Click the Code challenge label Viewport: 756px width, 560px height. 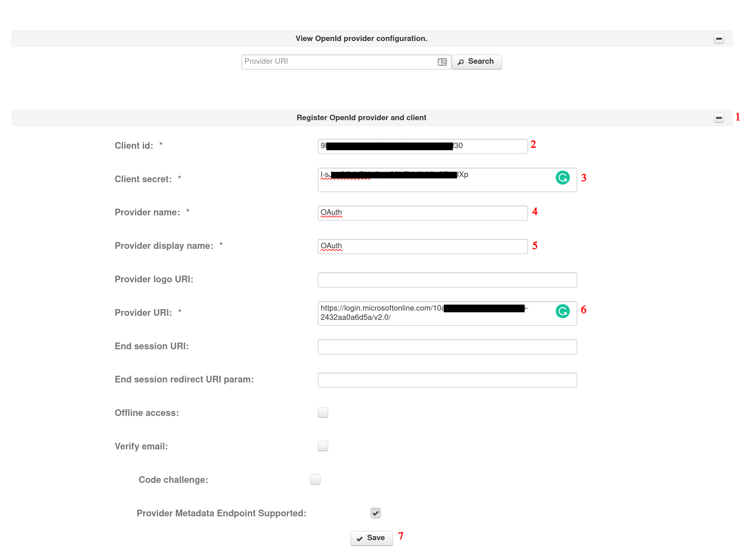click(x=173, y=480)
